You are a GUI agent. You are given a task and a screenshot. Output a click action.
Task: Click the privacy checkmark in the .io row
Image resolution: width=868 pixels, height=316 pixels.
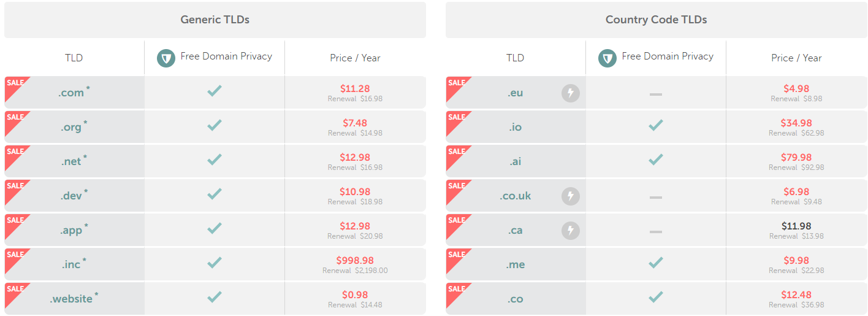click(x=655, y=125)
